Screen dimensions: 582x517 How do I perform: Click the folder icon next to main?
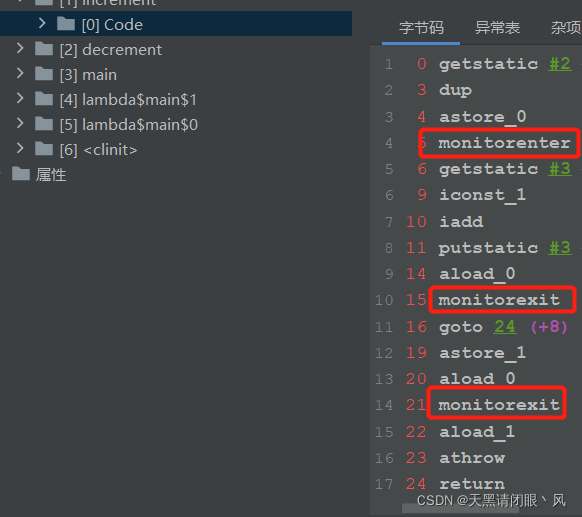click(44, 74)
